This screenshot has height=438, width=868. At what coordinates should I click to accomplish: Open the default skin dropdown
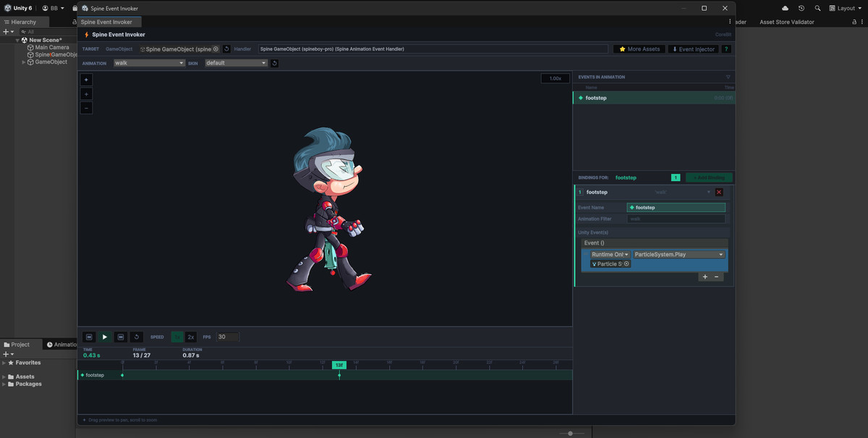pos(237,63)
